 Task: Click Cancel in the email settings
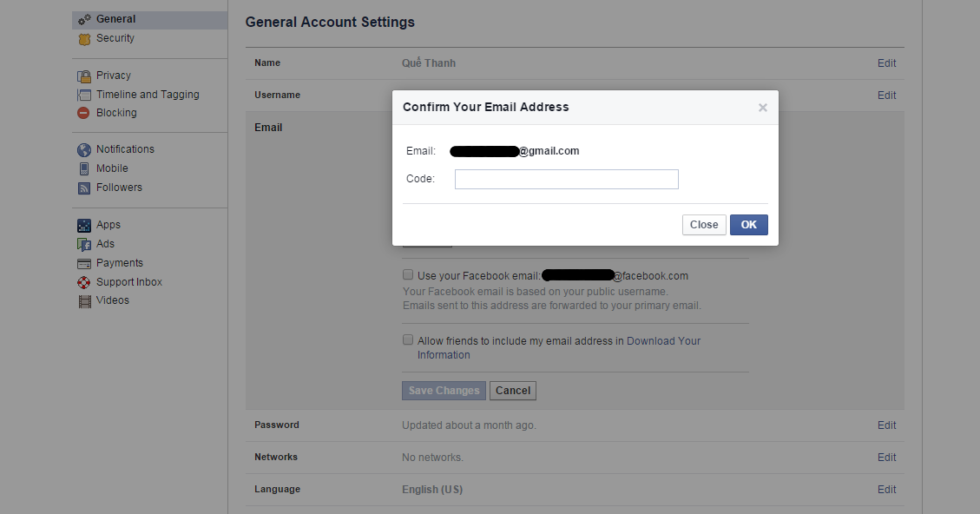coord(512,391)
